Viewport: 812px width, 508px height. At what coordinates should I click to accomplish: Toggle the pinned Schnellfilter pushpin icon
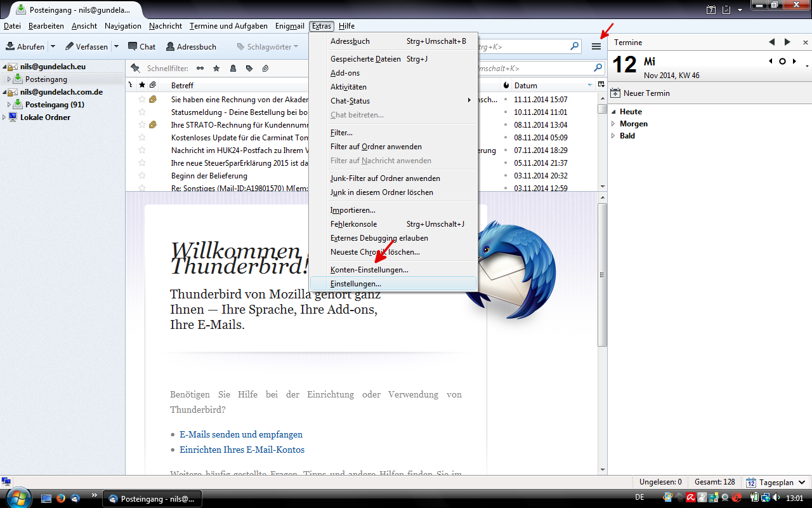click(x=135, y=68)
